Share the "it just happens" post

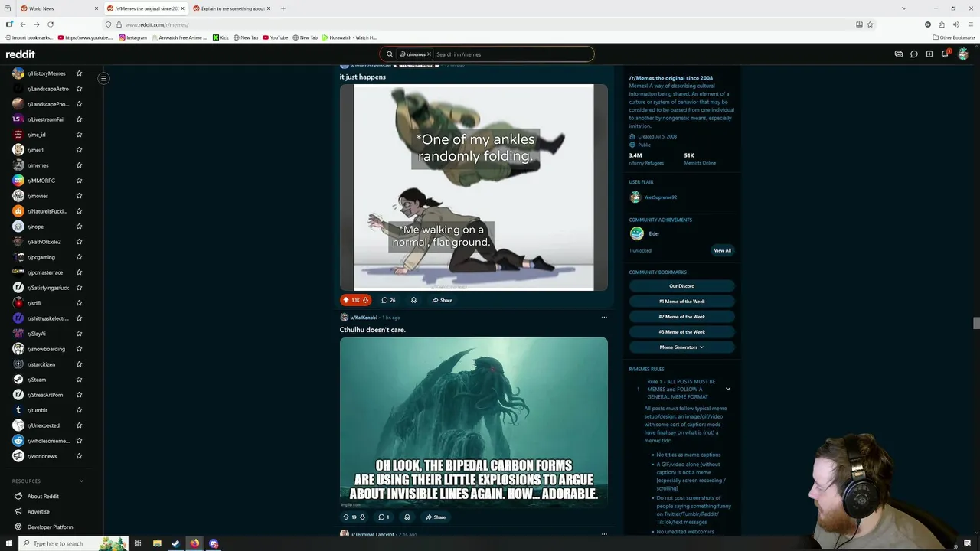442,300
